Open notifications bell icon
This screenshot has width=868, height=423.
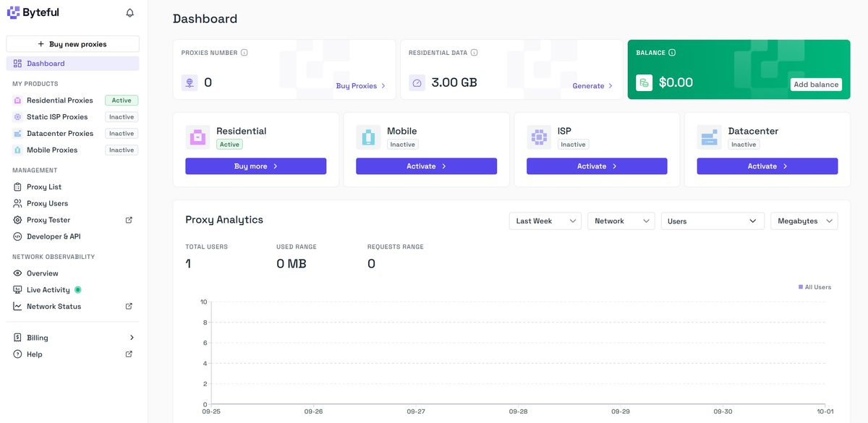click(130, 13)
